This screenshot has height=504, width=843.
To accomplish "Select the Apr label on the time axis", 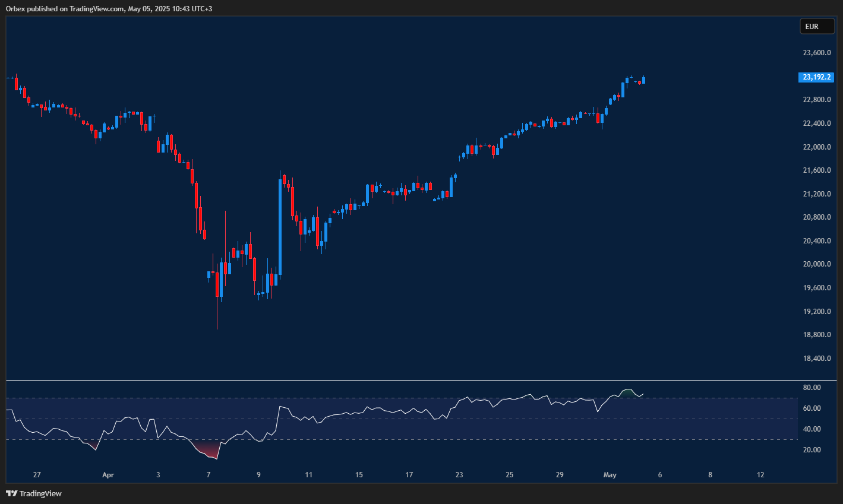I will [108, 475].
